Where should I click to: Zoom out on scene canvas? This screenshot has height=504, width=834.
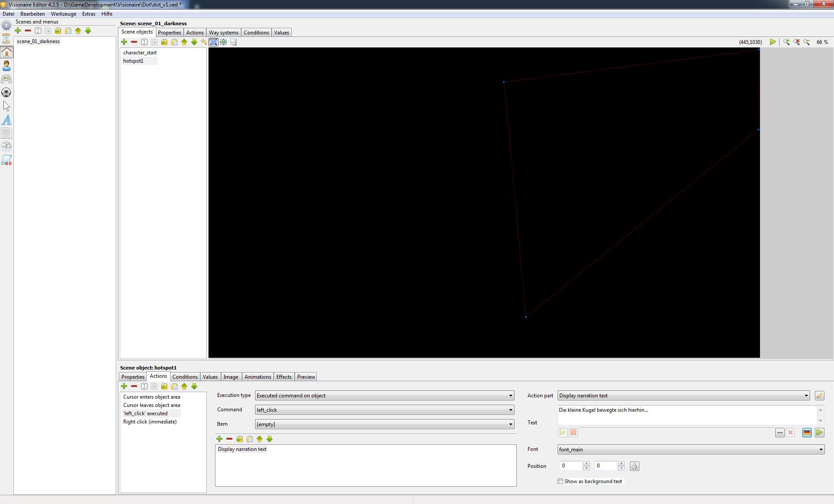point(807,42)
